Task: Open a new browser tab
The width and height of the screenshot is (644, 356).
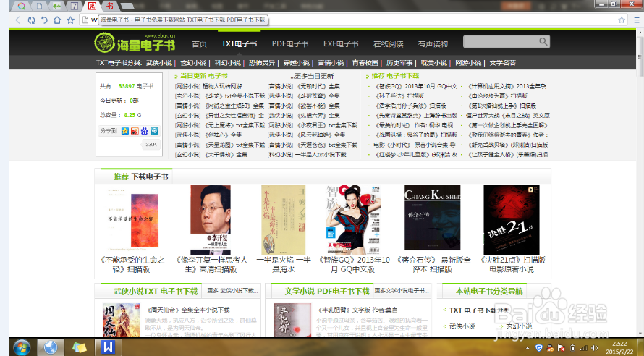Action: tap(127, 7)
